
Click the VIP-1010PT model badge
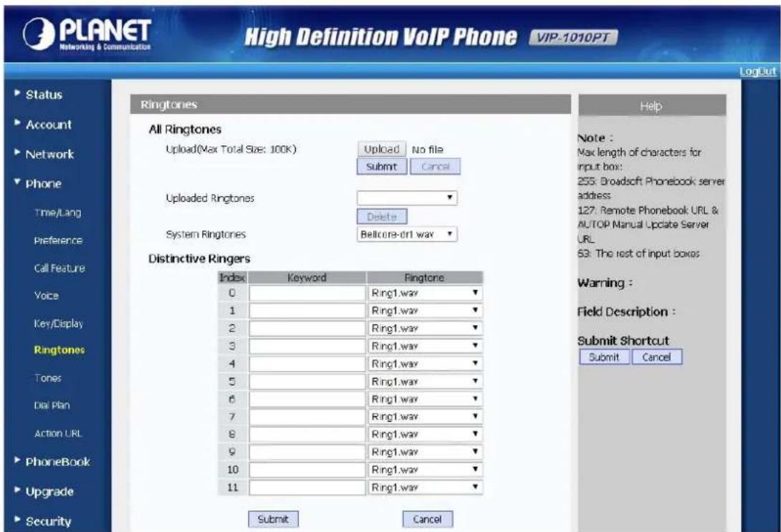[572, 38]
